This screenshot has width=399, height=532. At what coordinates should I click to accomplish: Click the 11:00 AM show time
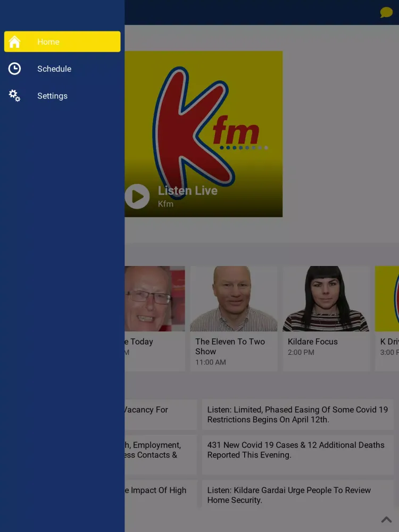point(211,362)
